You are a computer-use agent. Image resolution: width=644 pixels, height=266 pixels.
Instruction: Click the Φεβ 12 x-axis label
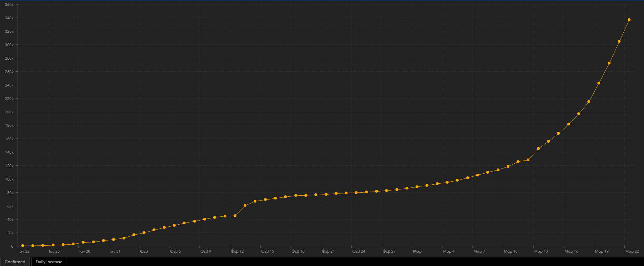pyautogui.click(x=237, y=251)
